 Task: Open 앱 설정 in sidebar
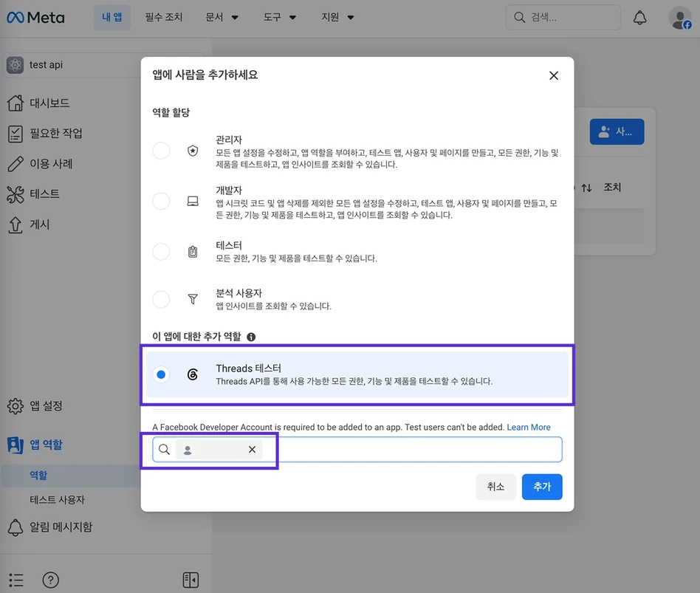(46, 406)
